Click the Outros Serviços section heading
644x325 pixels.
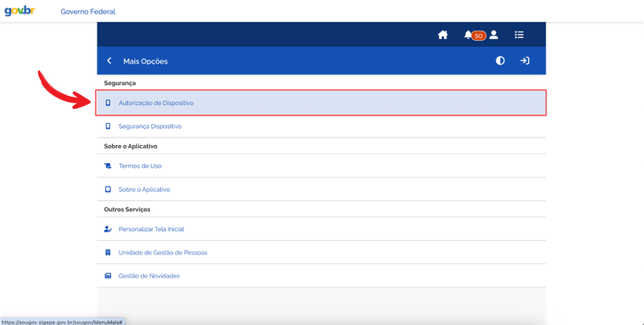click(127, 210)
